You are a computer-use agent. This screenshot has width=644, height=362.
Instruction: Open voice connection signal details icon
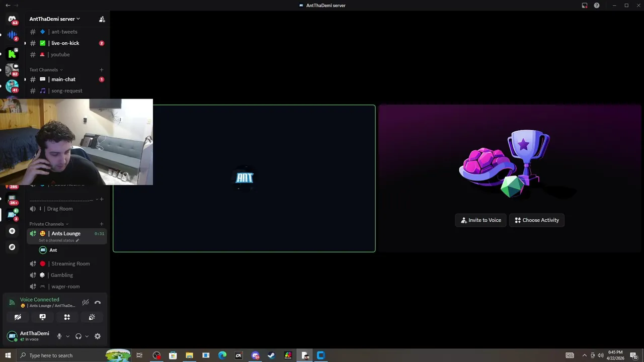point(12,303)
